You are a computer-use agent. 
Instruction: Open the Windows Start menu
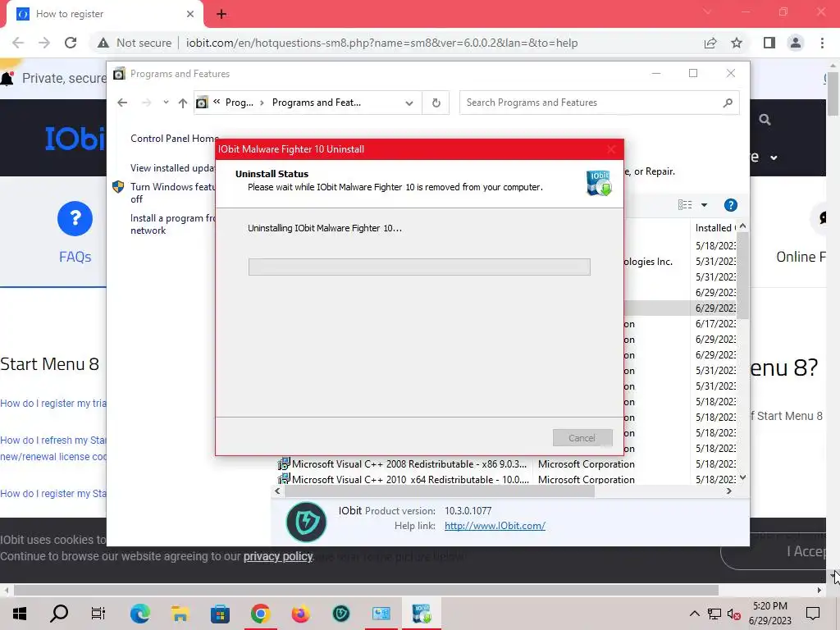pos(20,614)
